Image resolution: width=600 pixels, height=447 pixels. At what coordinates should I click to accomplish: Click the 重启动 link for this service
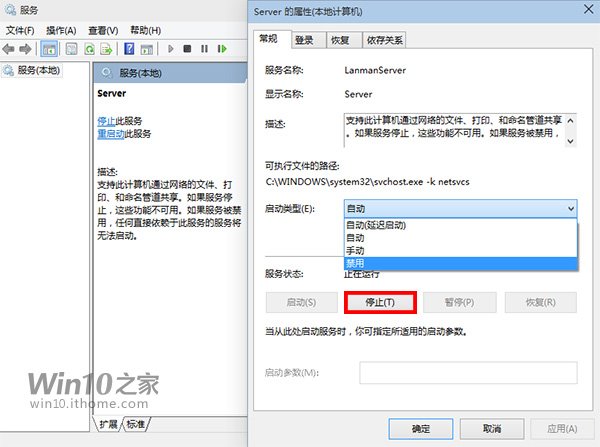(111, 134)
